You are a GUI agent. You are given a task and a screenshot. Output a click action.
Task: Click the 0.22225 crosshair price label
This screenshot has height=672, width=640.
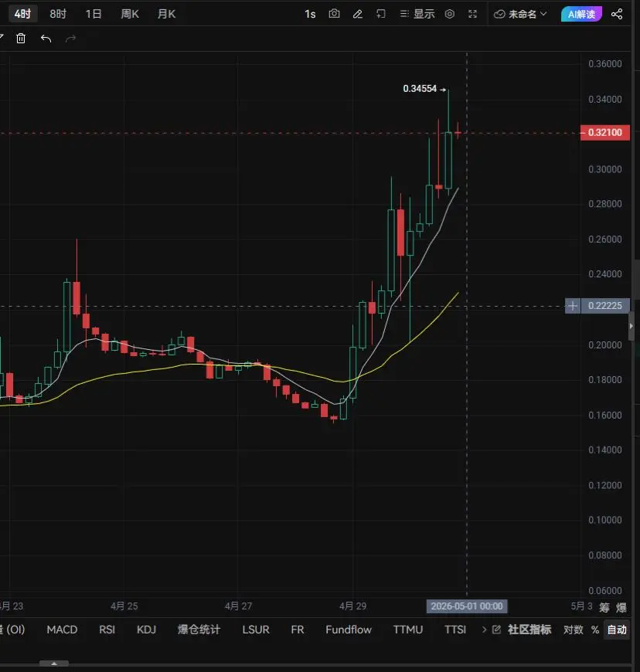tap(604, 306)
